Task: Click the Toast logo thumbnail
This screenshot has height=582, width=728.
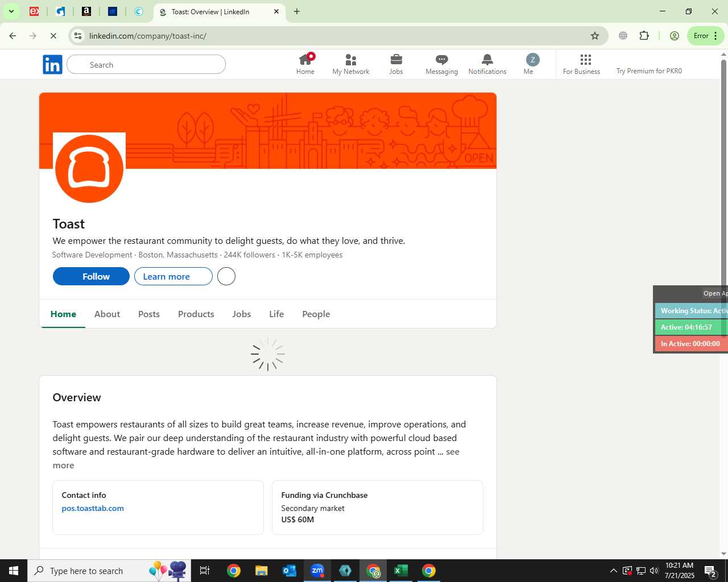Action: pyautogui.click(x=89, y=169)
